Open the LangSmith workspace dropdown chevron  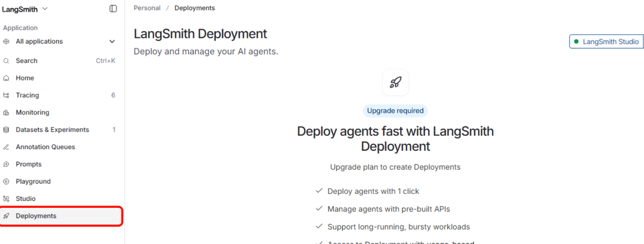coord(45,9)
